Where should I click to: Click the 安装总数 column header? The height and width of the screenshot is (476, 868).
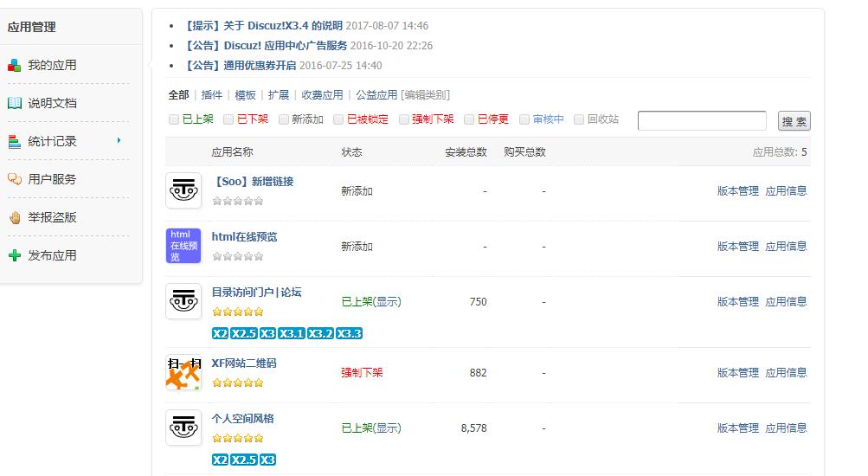(466, 152)
